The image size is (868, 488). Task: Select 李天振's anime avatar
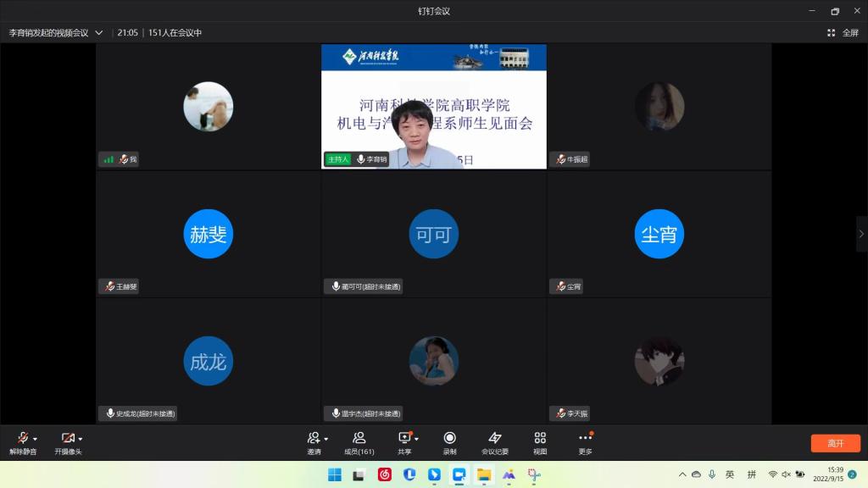click(x=659, y=361)
